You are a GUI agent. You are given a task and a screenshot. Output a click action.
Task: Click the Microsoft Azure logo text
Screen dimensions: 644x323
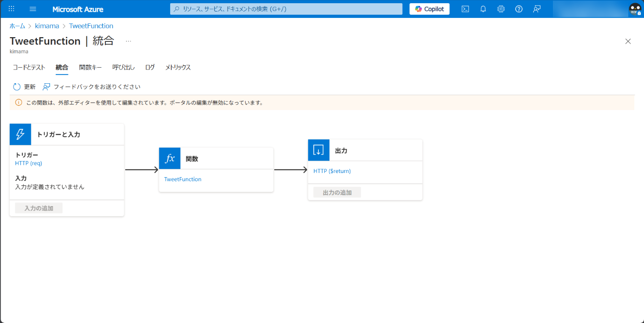pyautogui.click(x=78, y=9)
